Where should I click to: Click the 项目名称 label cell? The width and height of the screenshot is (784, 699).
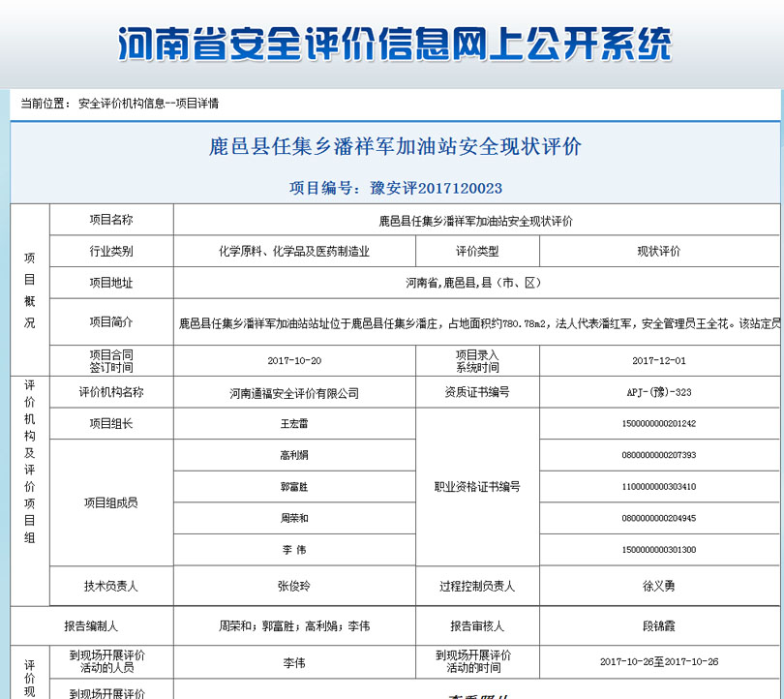coord(111,220)
